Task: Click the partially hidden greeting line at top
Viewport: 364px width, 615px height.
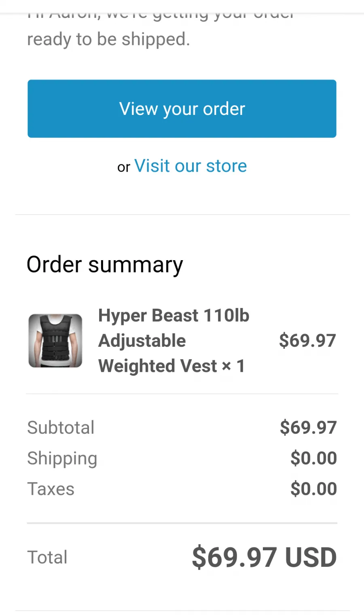Action: tap(161, 16)
